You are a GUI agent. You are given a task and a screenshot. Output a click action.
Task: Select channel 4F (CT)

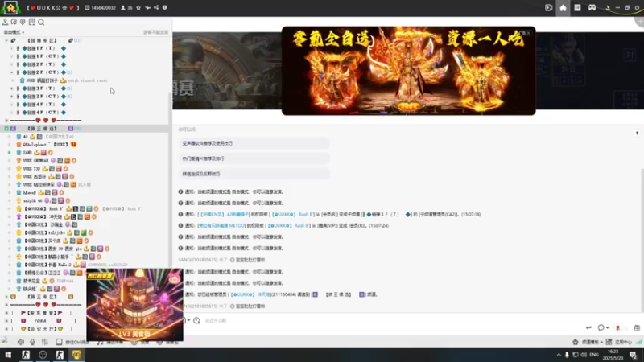click(x=43, y=113)
